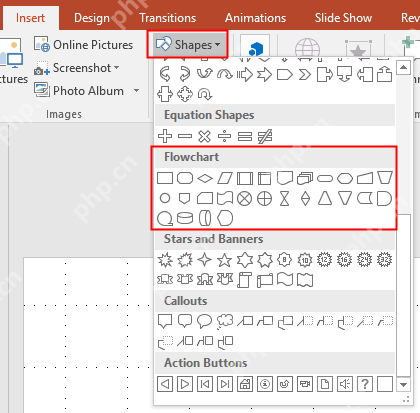Open the Photo Album dropdown arrow
420x413 pixels.
(136, 90)
